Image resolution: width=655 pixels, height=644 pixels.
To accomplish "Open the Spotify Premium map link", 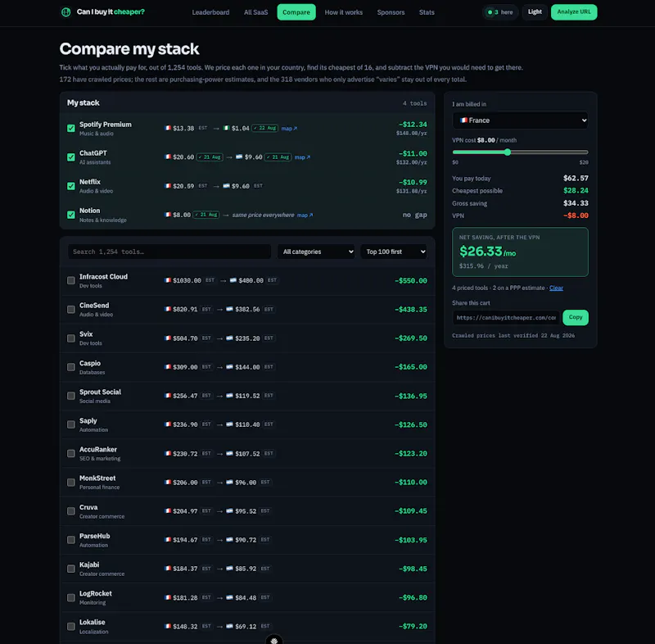I will pyautogui.click(x=289, y=129).
